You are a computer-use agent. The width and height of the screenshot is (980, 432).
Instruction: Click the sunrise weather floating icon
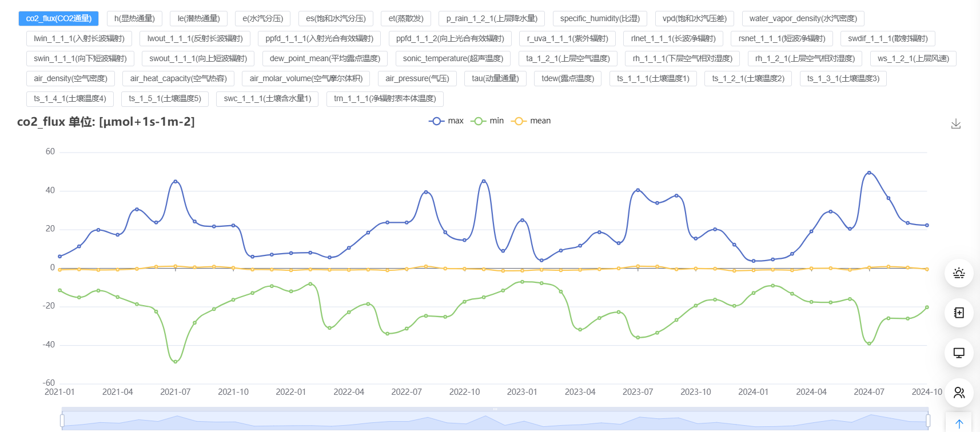959,273
